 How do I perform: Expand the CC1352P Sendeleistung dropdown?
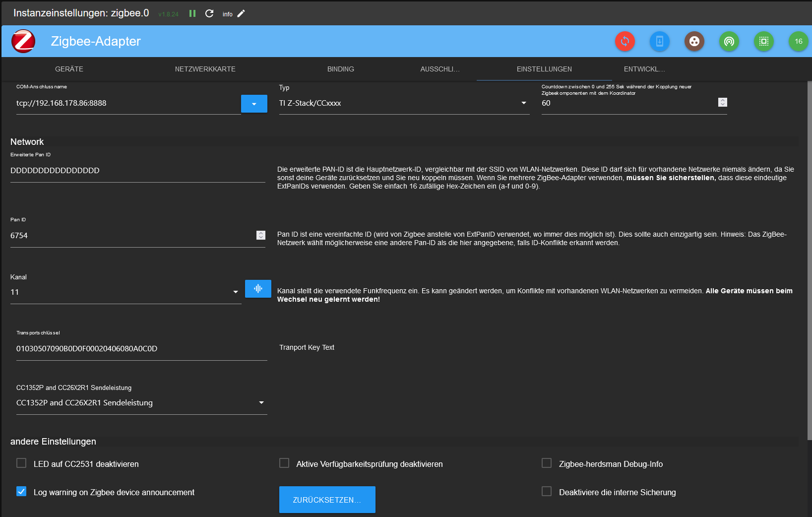point(142,403)
